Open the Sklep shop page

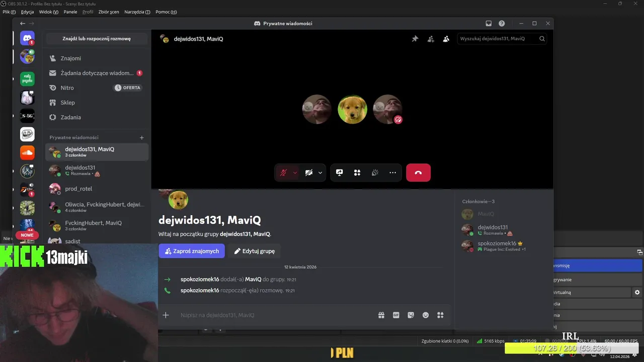coord(97,103)
